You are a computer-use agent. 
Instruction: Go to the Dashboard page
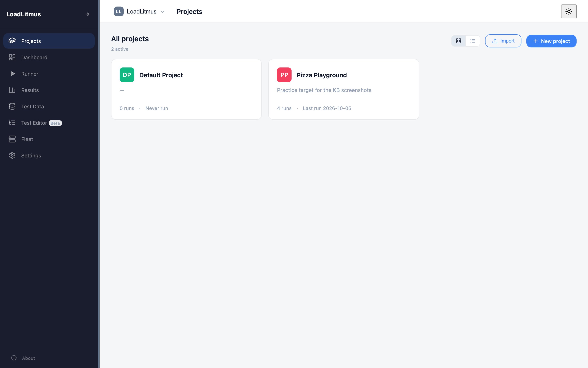tap(49, 57)
